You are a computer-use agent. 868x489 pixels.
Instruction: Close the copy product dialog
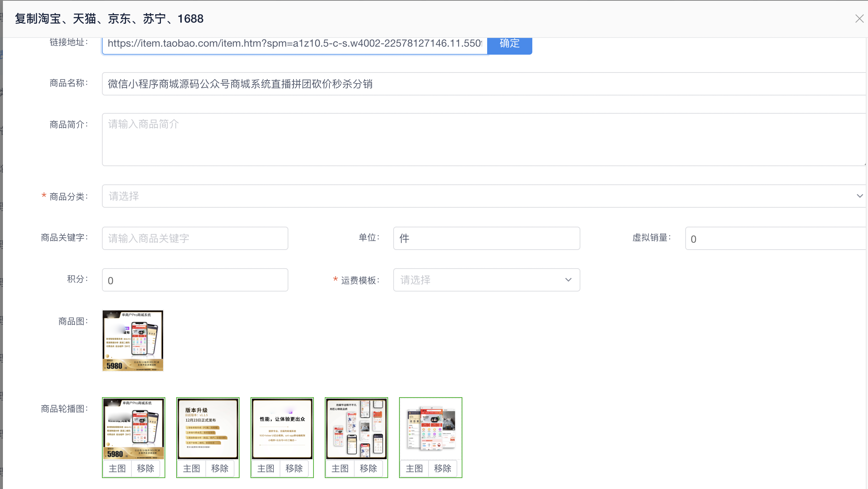click(859, 19)
